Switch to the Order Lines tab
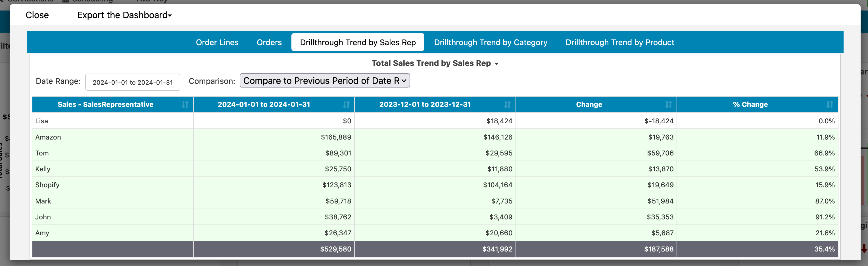Image resolution: width=868 pixels, height=266 pixels. [x=217, y=42]
